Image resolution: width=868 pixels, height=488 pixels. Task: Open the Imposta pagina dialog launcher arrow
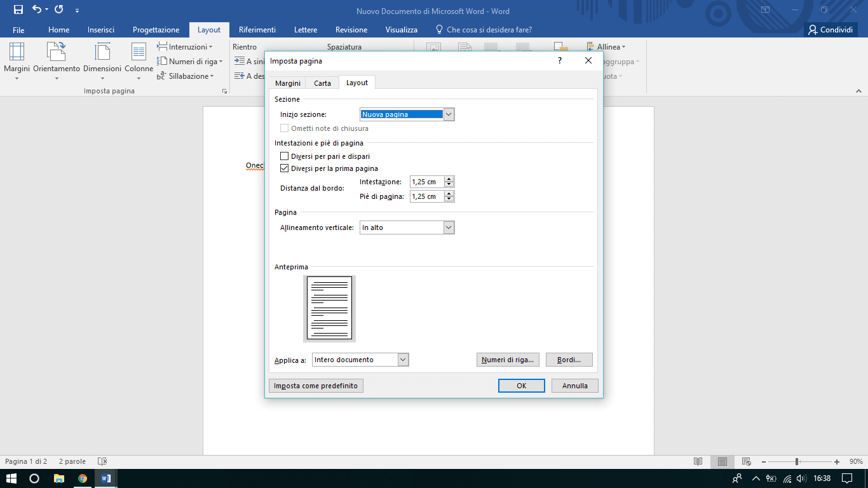(x=224, y=91)
